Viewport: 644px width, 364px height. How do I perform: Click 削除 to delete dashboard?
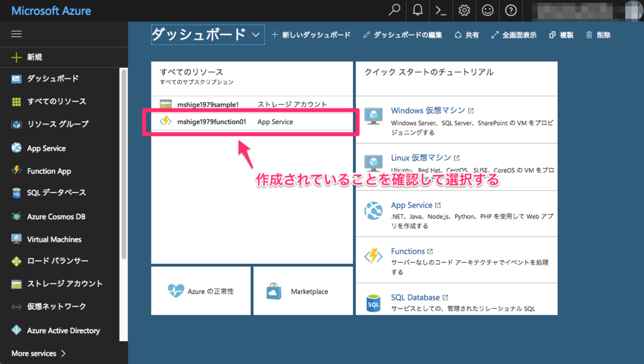pyautogui.click(x=598, y=35)
